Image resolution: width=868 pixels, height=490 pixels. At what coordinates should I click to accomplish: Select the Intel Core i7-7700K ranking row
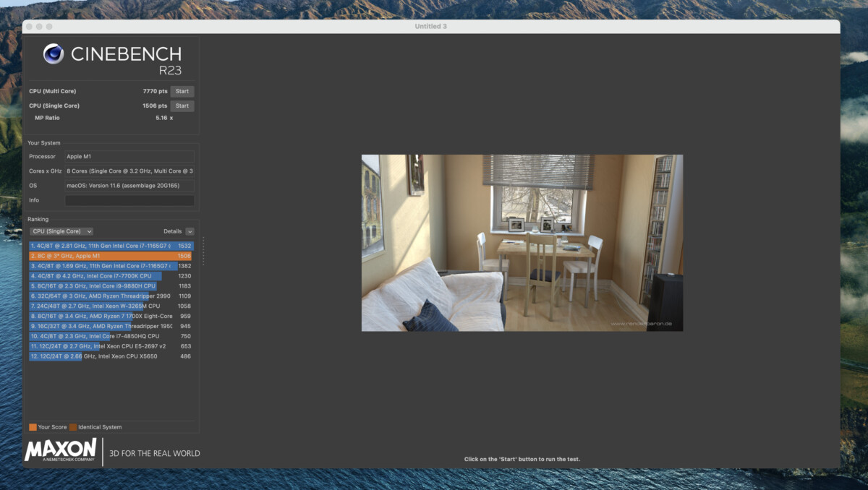pyautogui.click(x=101, y=276)
